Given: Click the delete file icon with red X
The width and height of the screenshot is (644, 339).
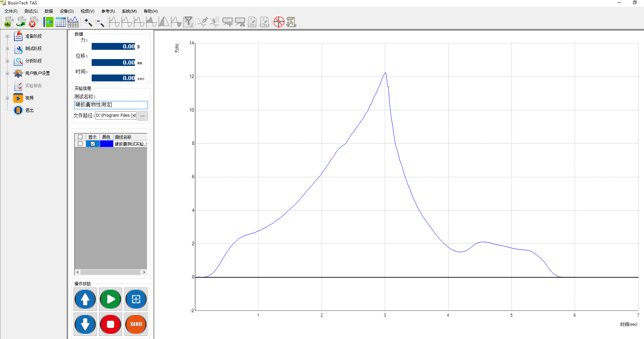Looking at the screenshot, I should point(33,22).
